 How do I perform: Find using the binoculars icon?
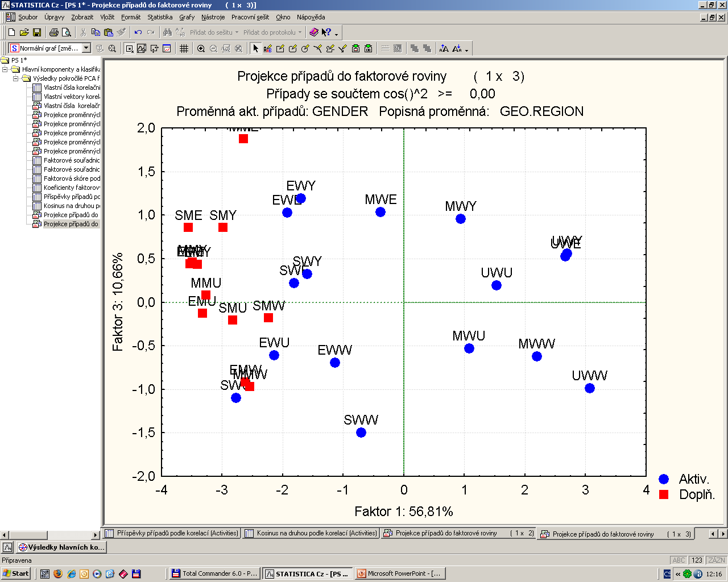[x=167, y=32]
